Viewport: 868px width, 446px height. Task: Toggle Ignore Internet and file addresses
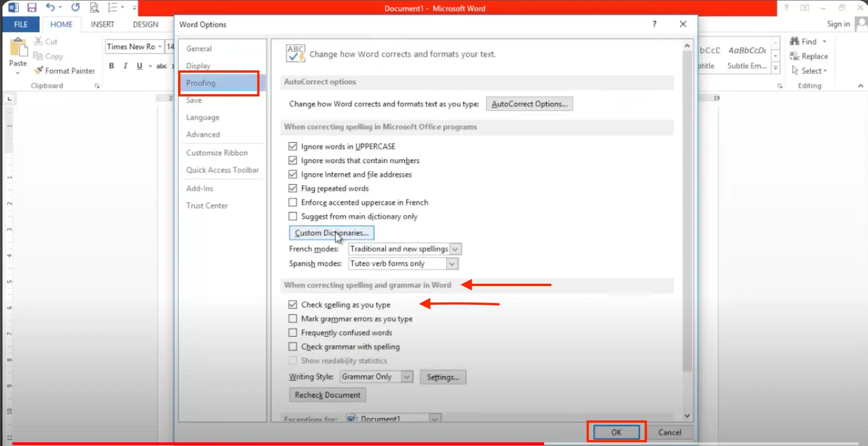click(x=293, y=174)
